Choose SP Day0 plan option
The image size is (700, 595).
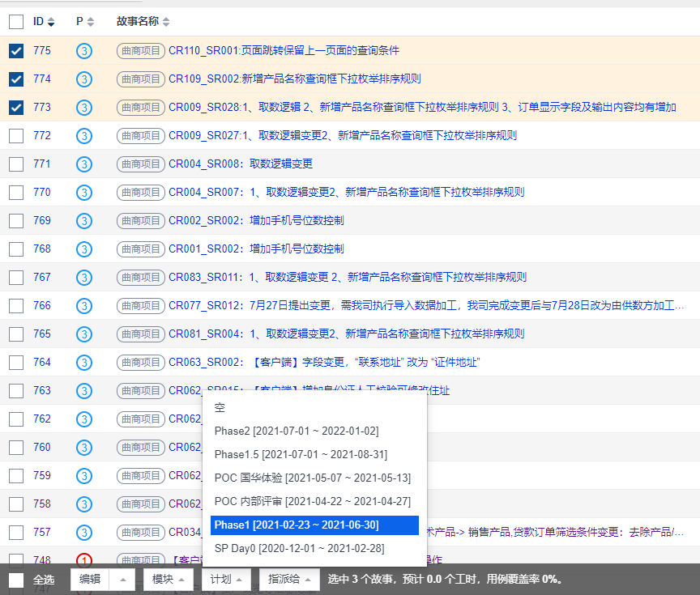coord(299,549)
